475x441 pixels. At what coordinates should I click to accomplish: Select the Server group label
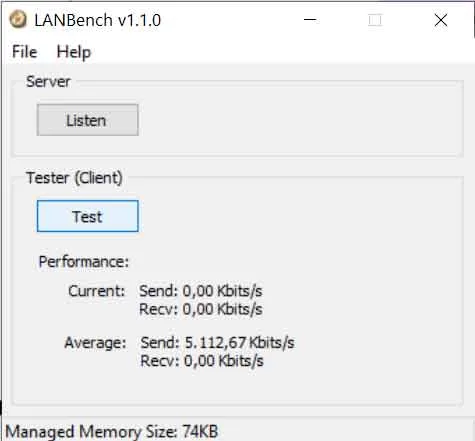click(48, 82)
